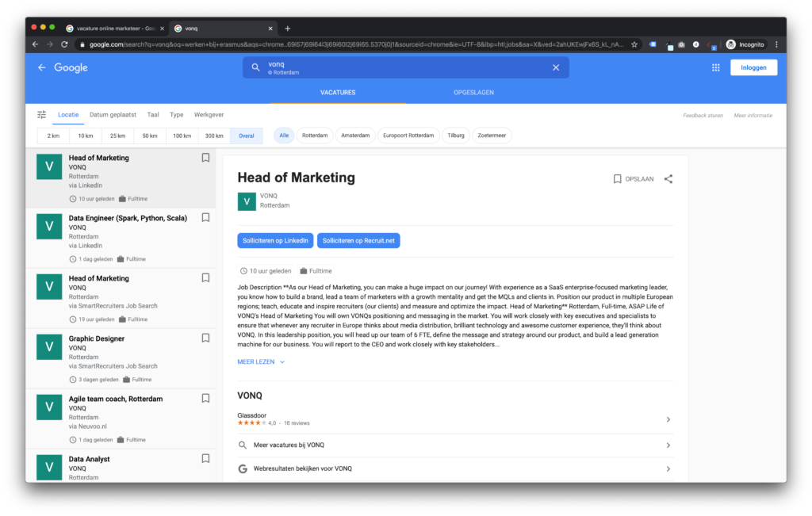The width and height of the screenshot is (812, 516).
Task: Open the Werkgever filter
Action: tap(209, 115)
